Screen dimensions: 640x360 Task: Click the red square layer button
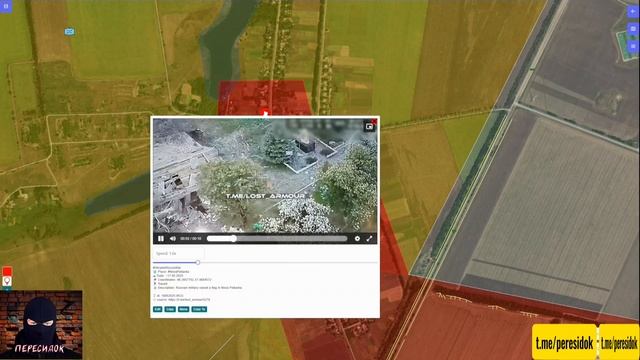tap(7, 271)
